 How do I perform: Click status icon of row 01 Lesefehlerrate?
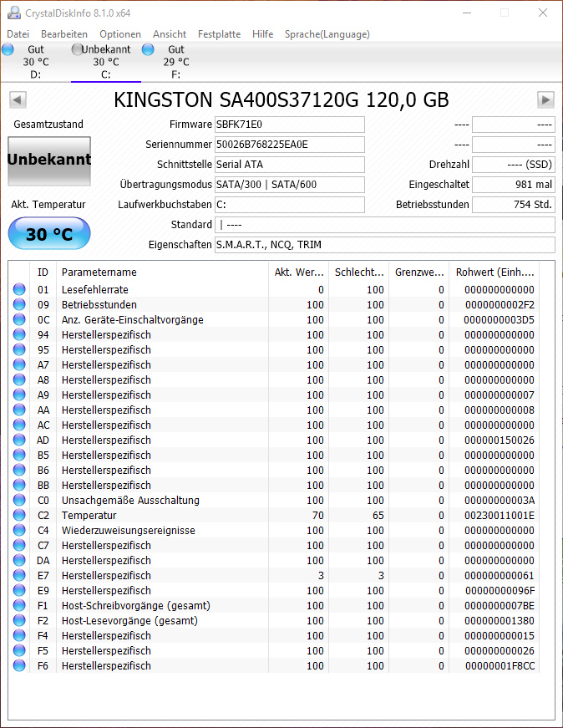[x=19, y=289]
